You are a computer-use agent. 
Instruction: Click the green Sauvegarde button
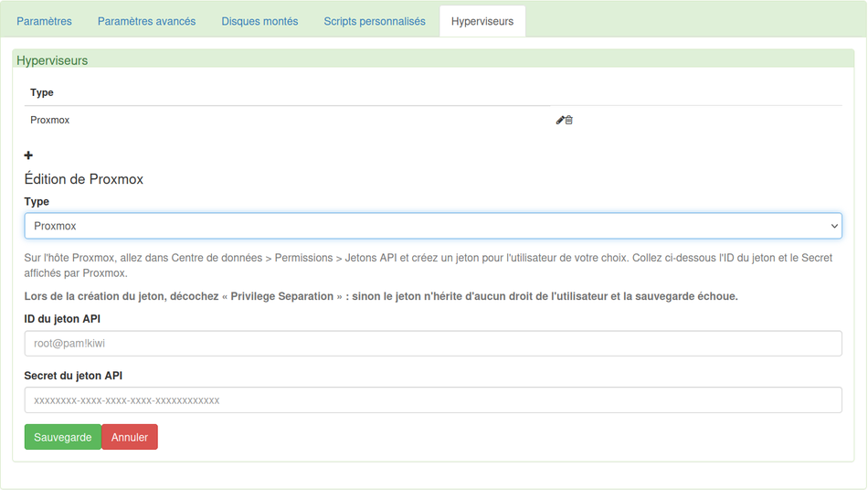(62, 437)
